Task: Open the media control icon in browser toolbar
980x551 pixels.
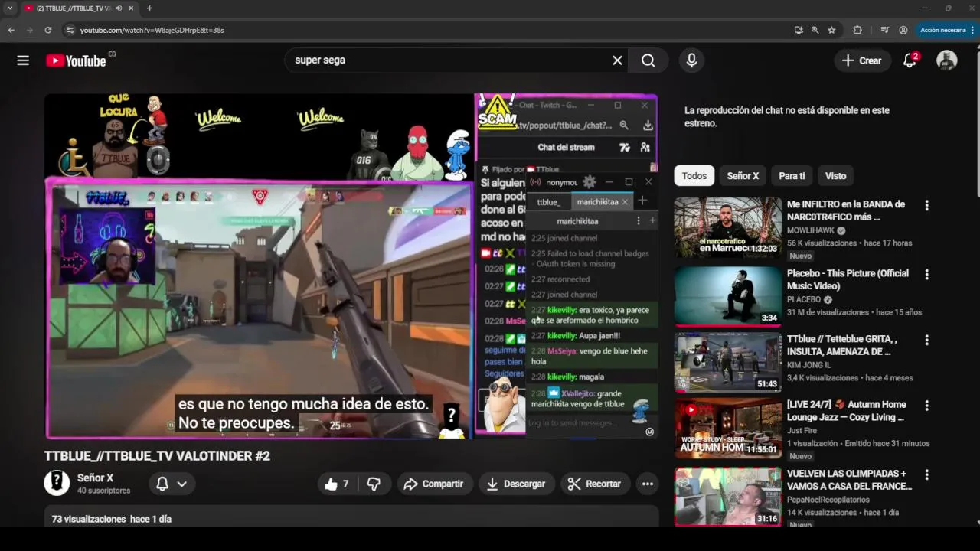Action: tap(885, 30)
